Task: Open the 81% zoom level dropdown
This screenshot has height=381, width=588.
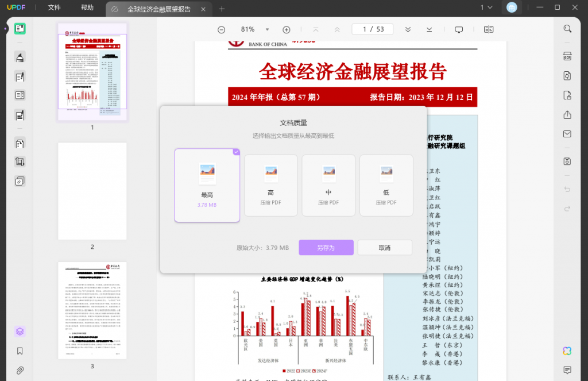Action: pyautogui.click(x=266, y=29)
